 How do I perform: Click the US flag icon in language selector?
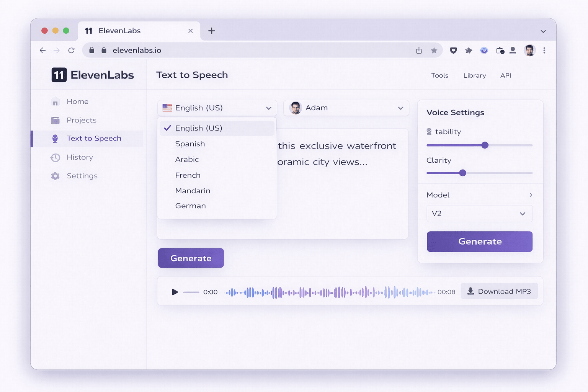[x=167, y=108]
